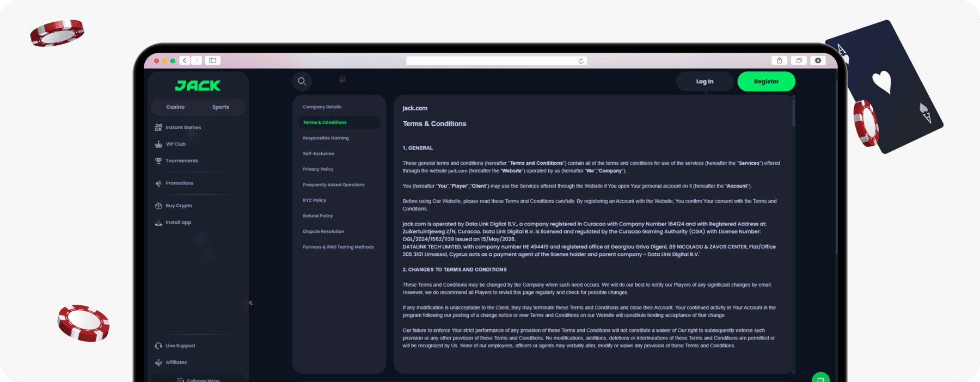Click the Buy Crypto icon
This screenshot has width=980, height=382.
click(x=158, y=206)
